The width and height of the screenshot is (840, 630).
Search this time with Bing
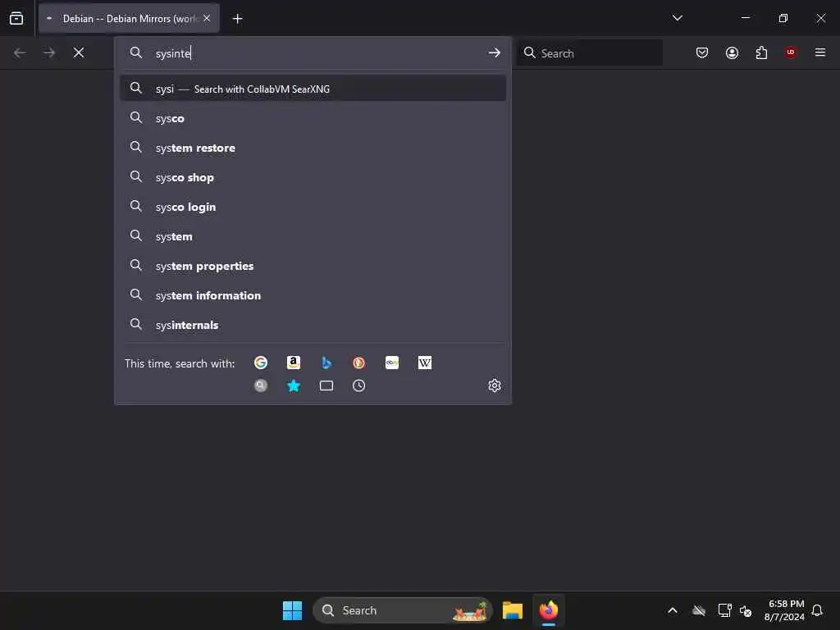[326, 363]
